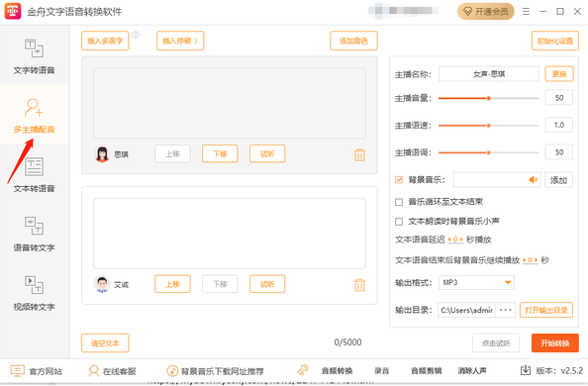Select the 多主播配音 sidebar item
The height and width of the screenshot is (386, 588).
[x=34, y=114]
